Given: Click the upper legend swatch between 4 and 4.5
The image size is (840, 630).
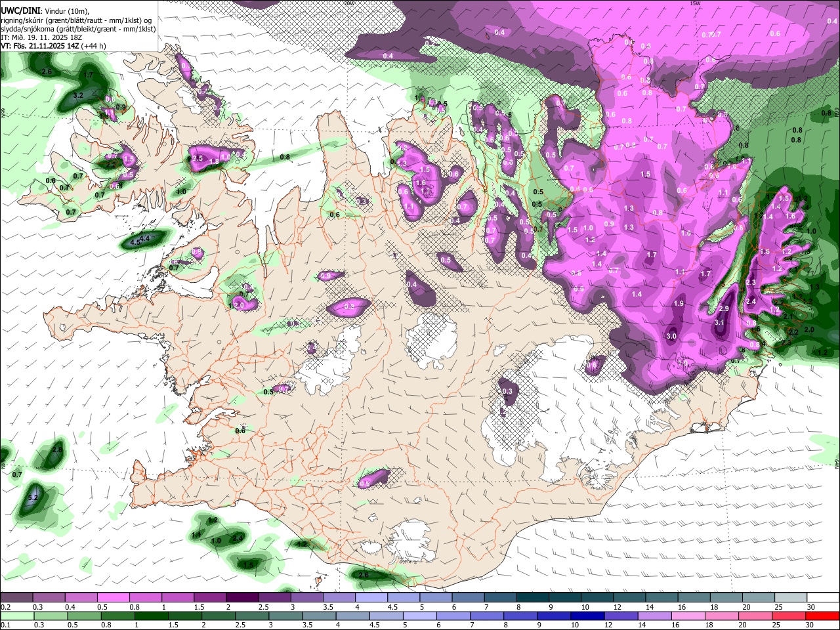Looking at the screenshot, I should coord(371,597).
